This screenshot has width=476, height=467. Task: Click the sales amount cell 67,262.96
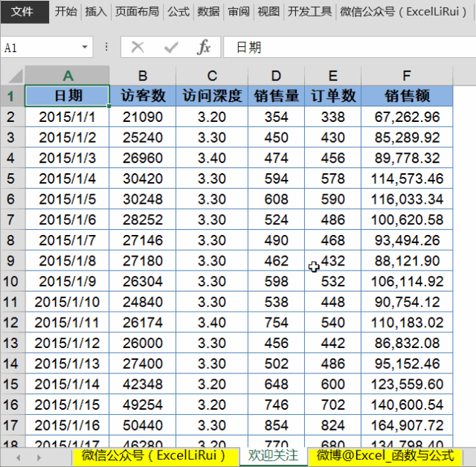click(407, 117)
